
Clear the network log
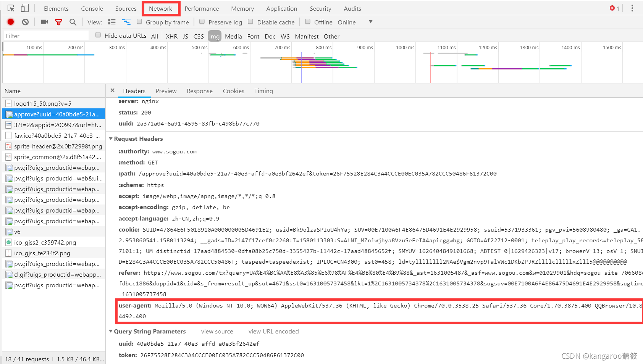pos(25,22)
